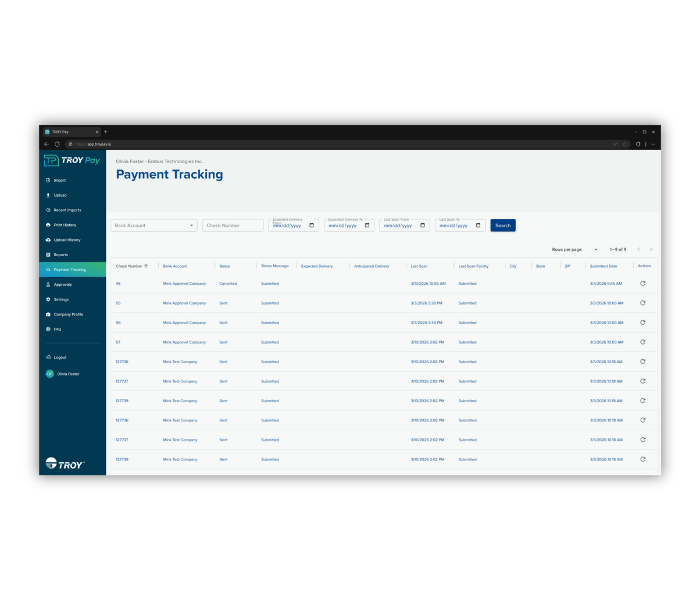Click check number 57 cell

(x=118, y=342)
